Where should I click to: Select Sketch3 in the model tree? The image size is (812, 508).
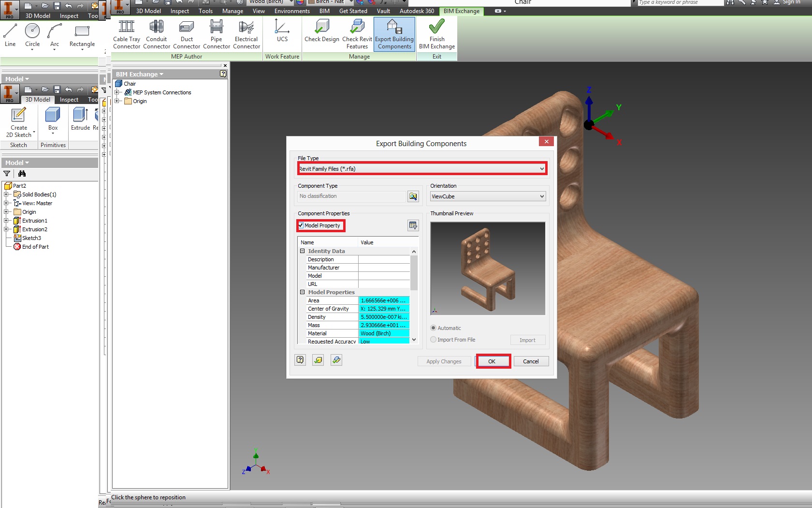tap(31, 238)
